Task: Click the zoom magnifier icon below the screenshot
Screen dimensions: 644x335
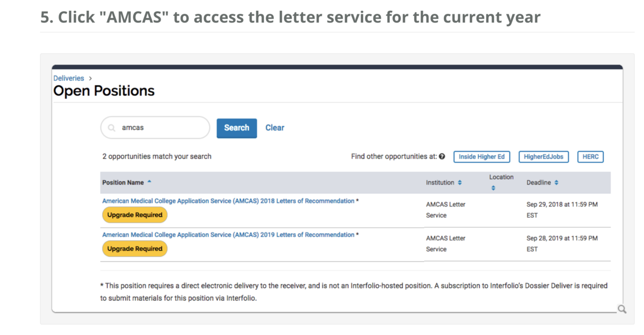Action: point(622,309)
